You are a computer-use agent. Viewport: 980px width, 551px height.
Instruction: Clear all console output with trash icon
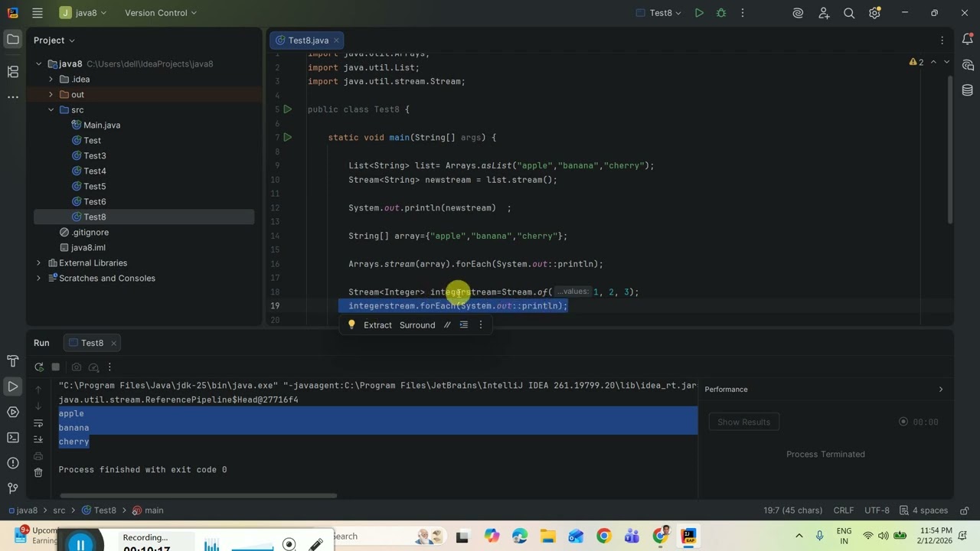click(38, 472)
